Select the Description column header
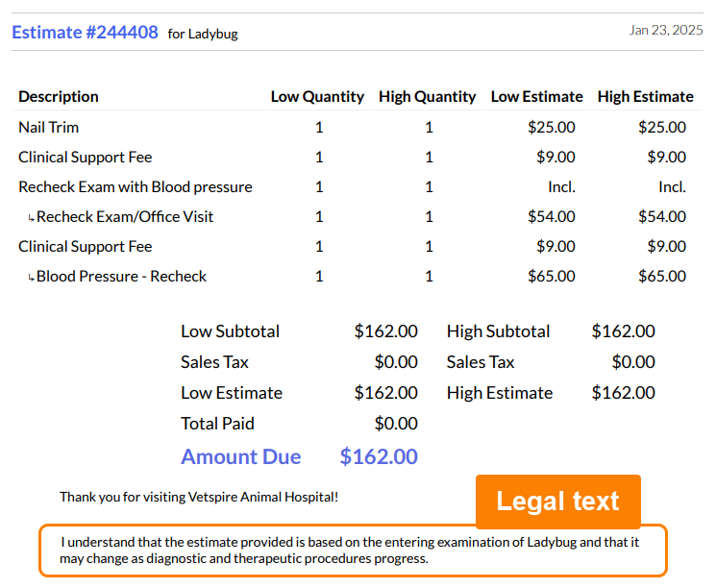This screenshot has width=716, height=588. point(59,96)
